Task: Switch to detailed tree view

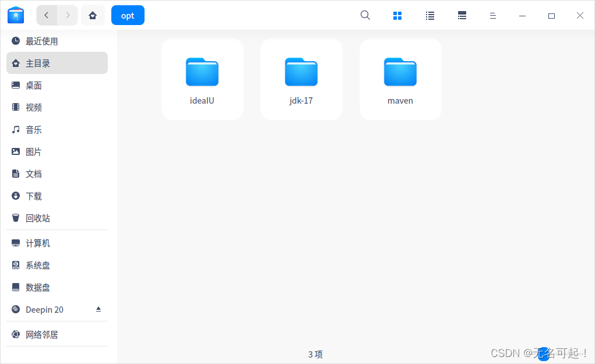Action: (x=462, y=16)
